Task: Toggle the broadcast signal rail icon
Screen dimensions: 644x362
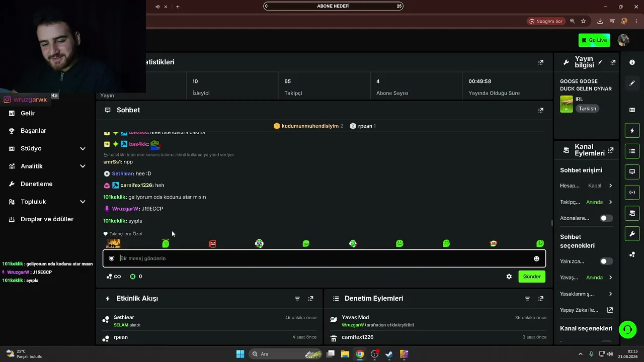Action: click(632, 192)
